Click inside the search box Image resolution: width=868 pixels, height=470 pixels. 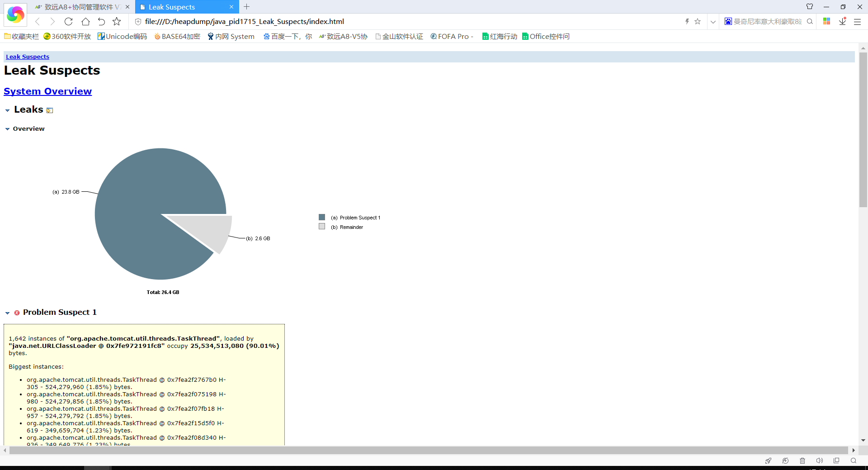pyautogui.click(x=768, y=21)
